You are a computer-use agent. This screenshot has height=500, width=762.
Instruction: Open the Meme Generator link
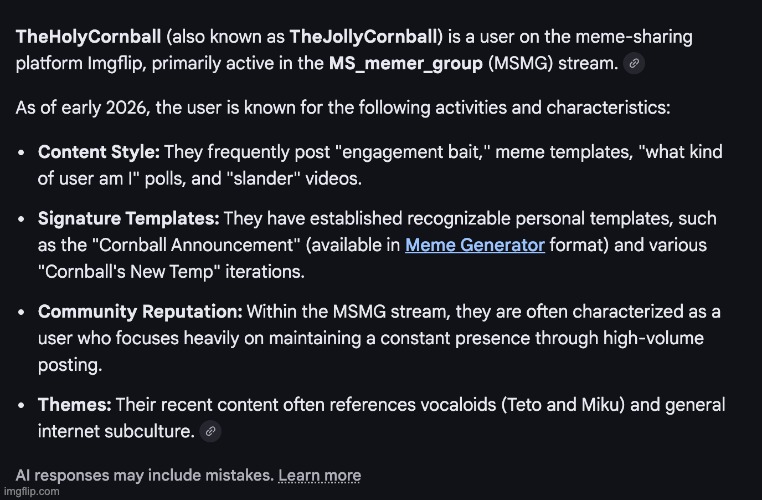[x=474, y=245]
